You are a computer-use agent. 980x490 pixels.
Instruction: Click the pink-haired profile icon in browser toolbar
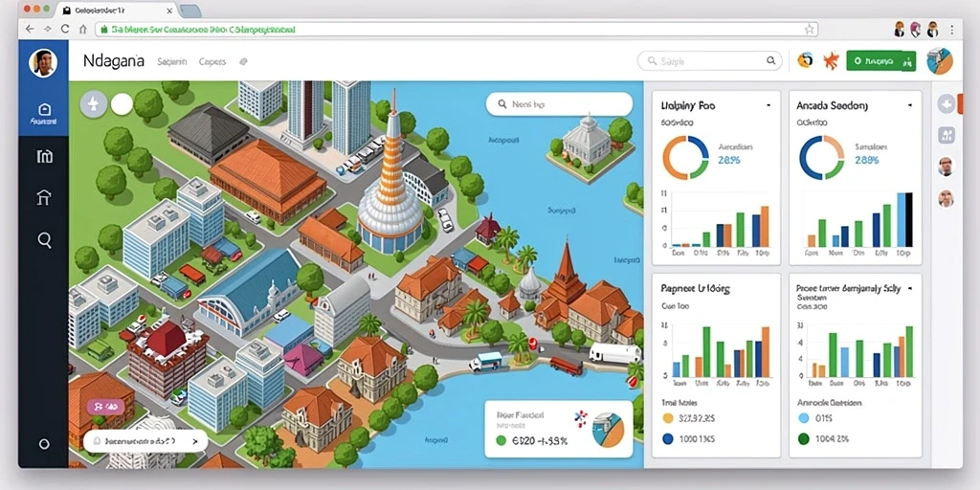[916, 29]
